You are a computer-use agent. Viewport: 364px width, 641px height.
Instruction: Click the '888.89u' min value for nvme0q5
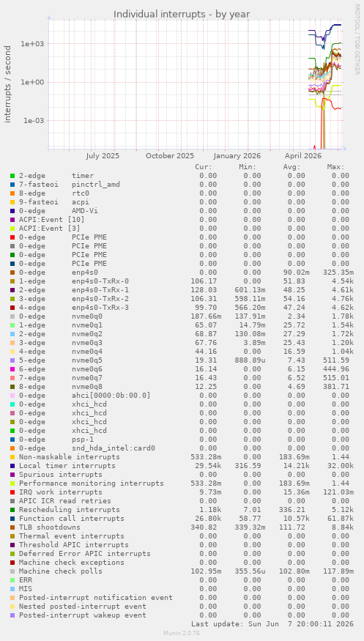point(250,360)
